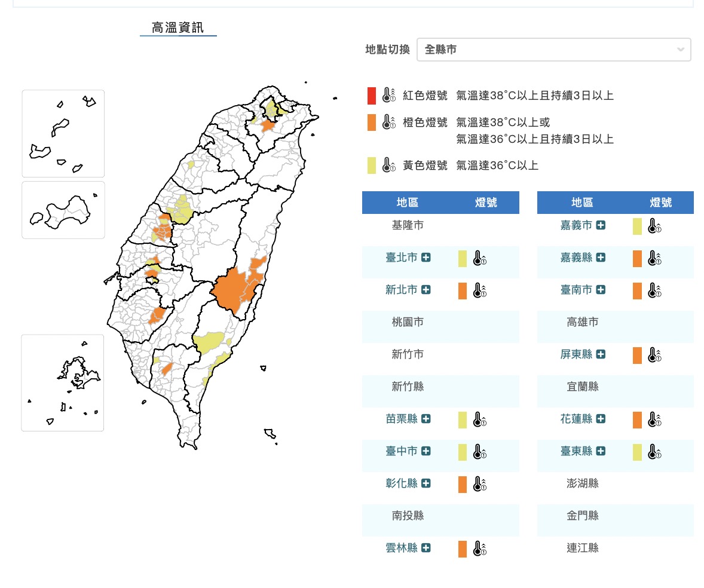Screen dimensions: 704x588
Task: Click the thermometer icon in 屏東縣 row
Action: click(654, 356)
